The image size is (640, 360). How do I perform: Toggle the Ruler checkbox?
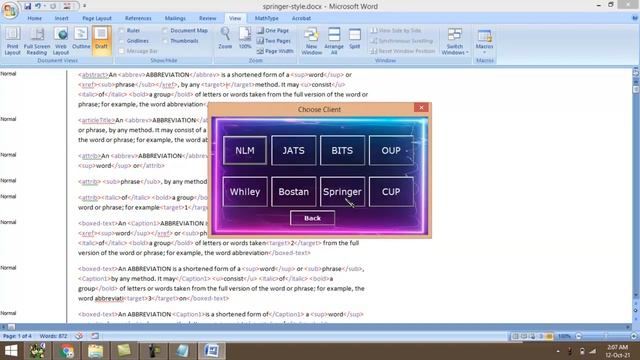tap(122, 31)
